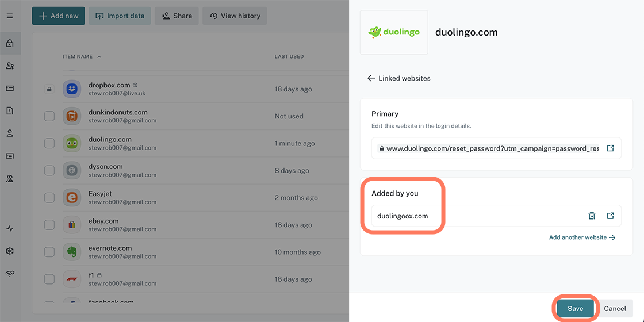
Task: Click Add another website link
Action: tap(582, 237)
